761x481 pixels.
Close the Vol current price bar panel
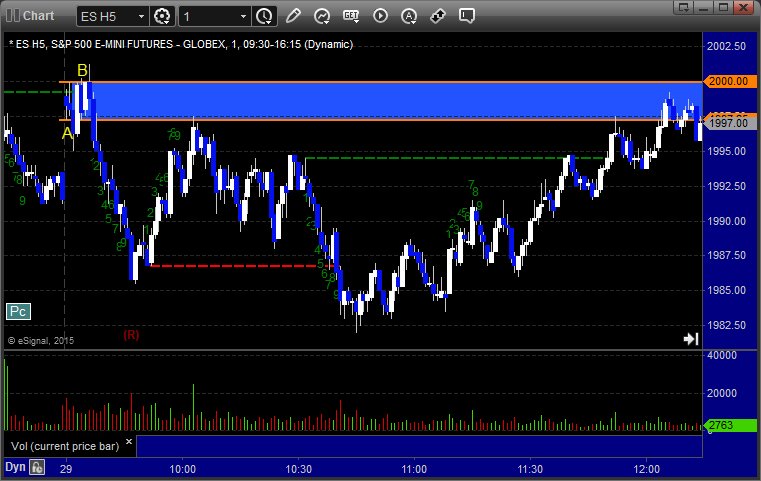129,442
